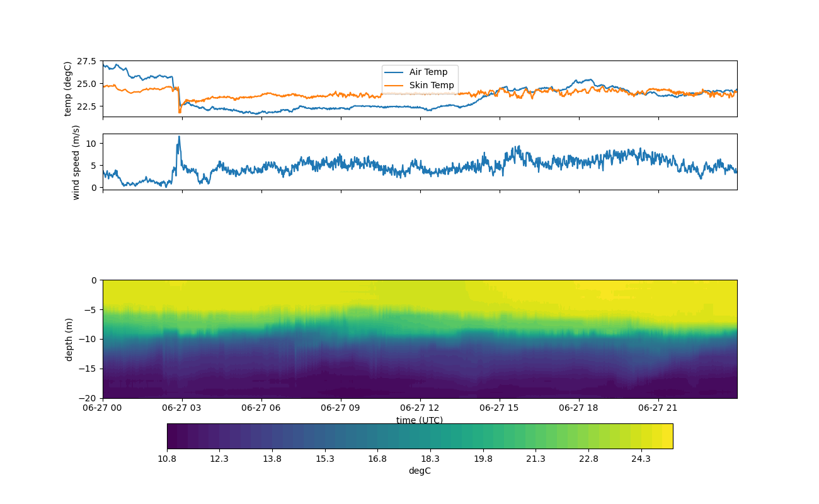
Task: Click the tallest wind speed spike peak
Action: pos(179,137)
